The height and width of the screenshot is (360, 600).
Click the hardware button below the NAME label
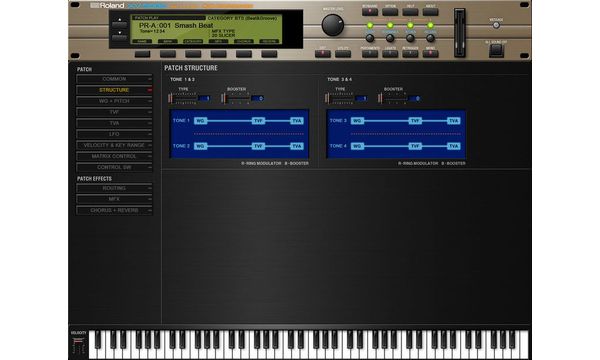[x=142, y=54]
